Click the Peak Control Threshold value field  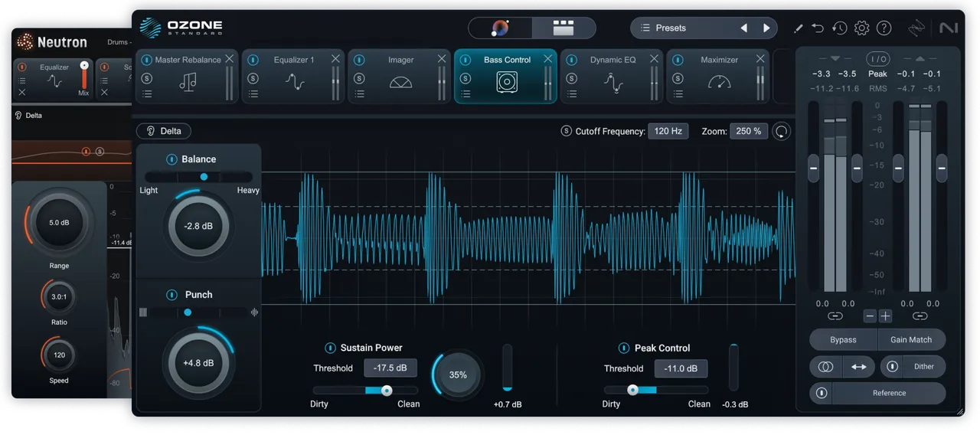[681, 368]
